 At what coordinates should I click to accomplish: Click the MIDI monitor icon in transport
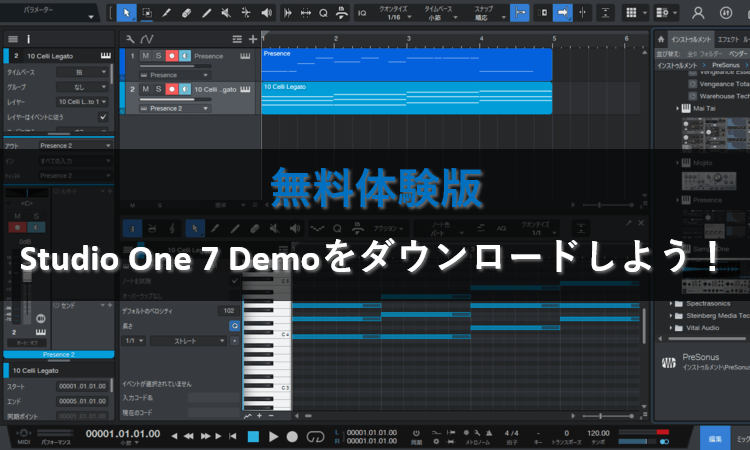tap(23, 434)
